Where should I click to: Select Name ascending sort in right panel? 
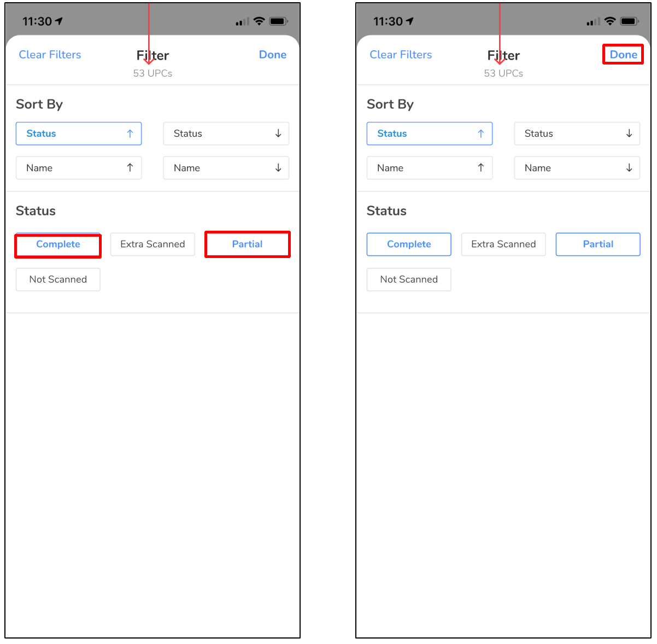point(430,168)
